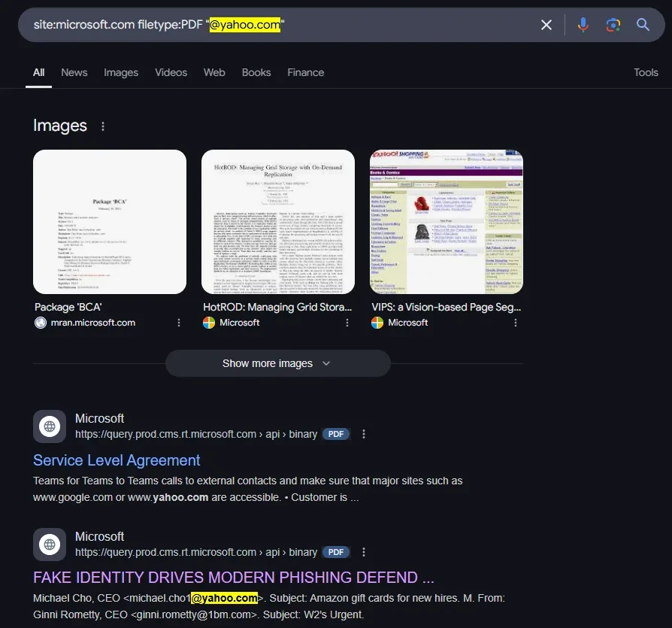Switch to the Books tab
The image size is (672, 628).
256,72
